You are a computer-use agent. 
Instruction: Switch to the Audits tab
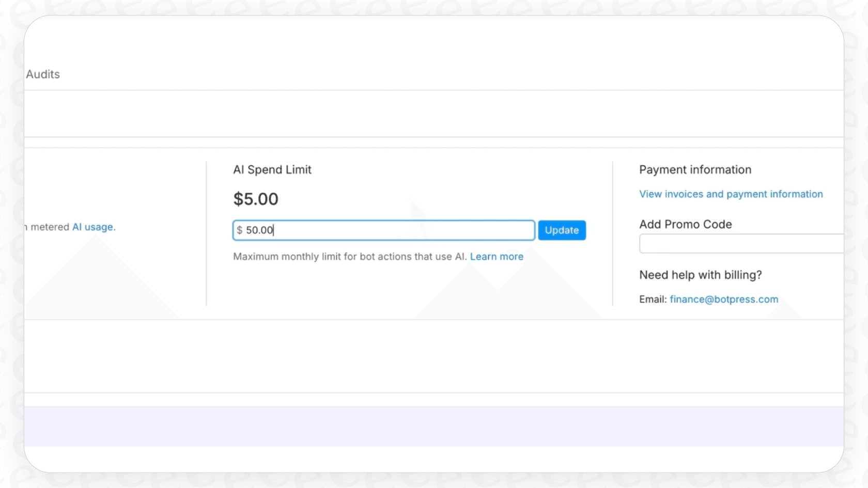click(x=43, y=74)
